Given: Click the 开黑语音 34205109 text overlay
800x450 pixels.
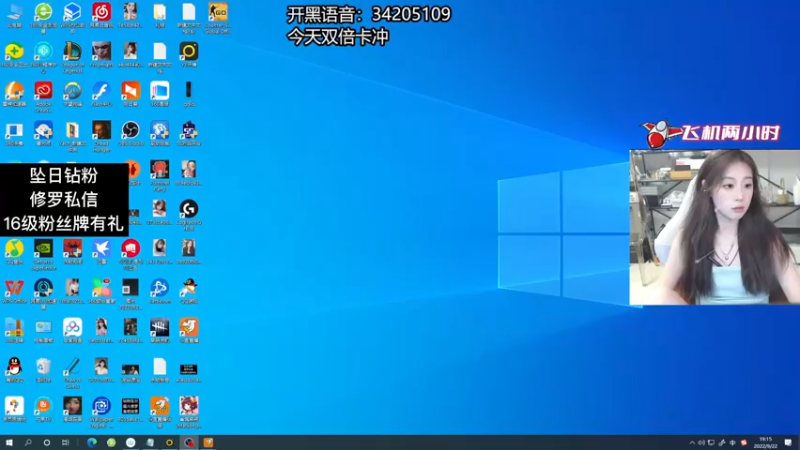Looking at the screenshot, I should pyautogui.click(x=368, y=14).
